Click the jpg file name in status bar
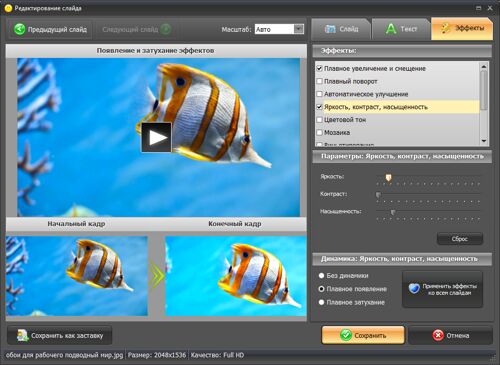Viewport: 500px width, 365px height. coord(65,355)
